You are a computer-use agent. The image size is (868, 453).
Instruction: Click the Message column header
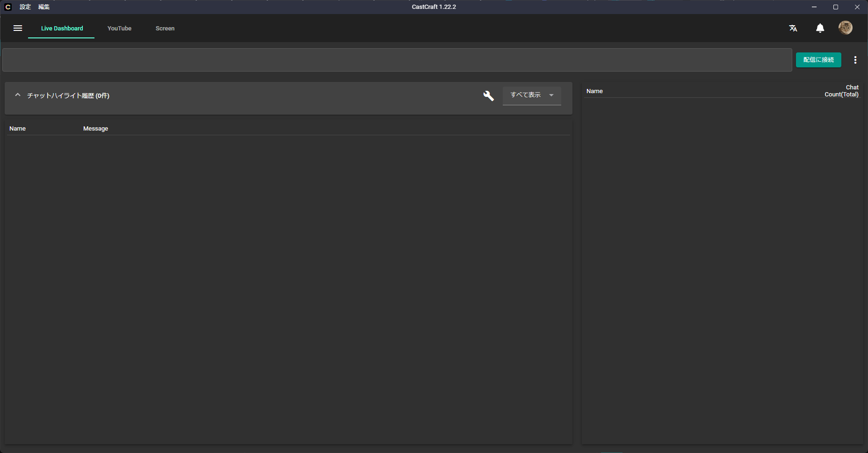click(95, 129)
